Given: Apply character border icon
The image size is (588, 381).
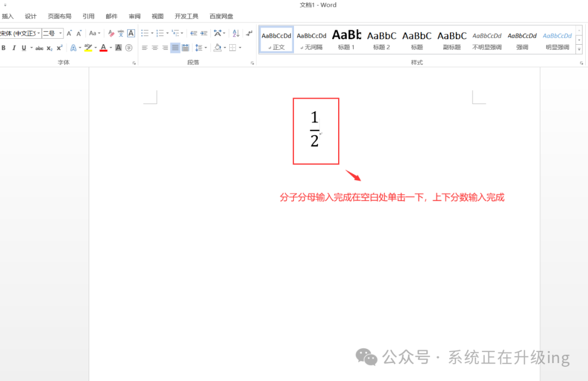Looking at the screenshot, I should point(131,33).
